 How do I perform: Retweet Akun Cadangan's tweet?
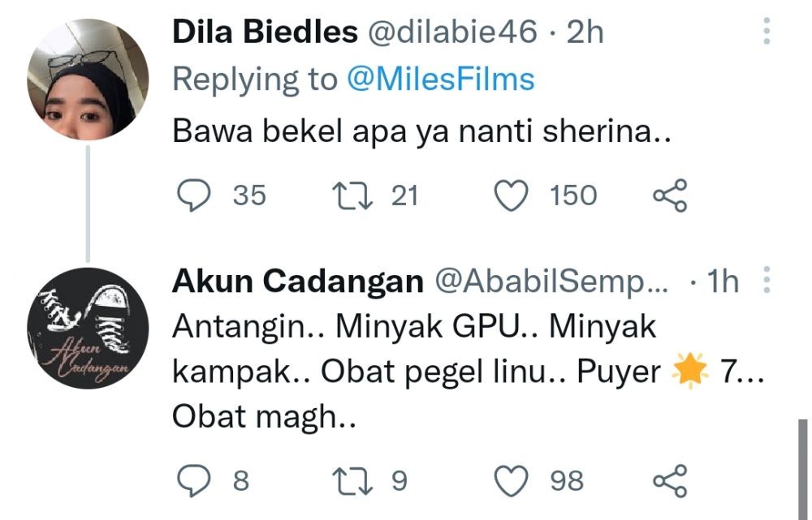click(x=352, y=480)
